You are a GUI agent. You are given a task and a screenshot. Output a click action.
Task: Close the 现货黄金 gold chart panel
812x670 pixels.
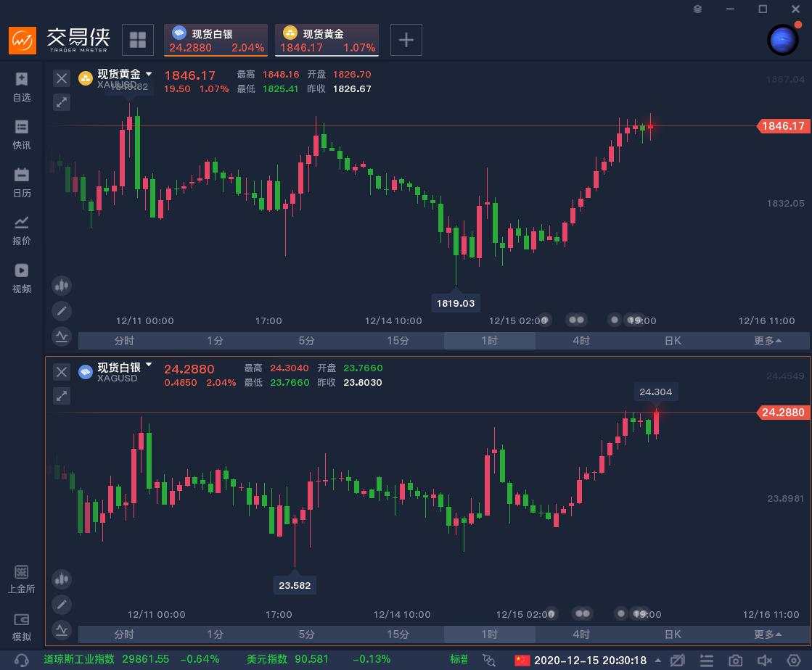(x=62, y=78)
